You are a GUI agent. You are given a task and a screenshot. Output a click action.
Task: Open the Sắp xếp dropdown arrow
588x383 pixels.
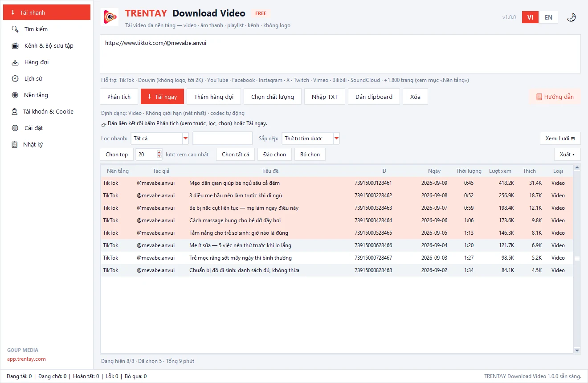click(x=337, y=139)
